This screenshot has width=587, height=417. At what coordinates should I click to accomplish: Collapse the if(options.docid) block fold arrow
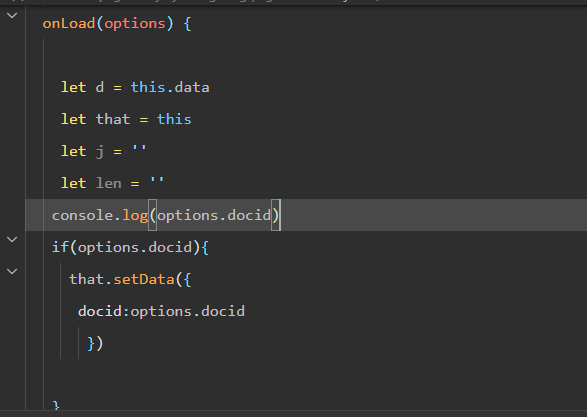coord(12,240)
